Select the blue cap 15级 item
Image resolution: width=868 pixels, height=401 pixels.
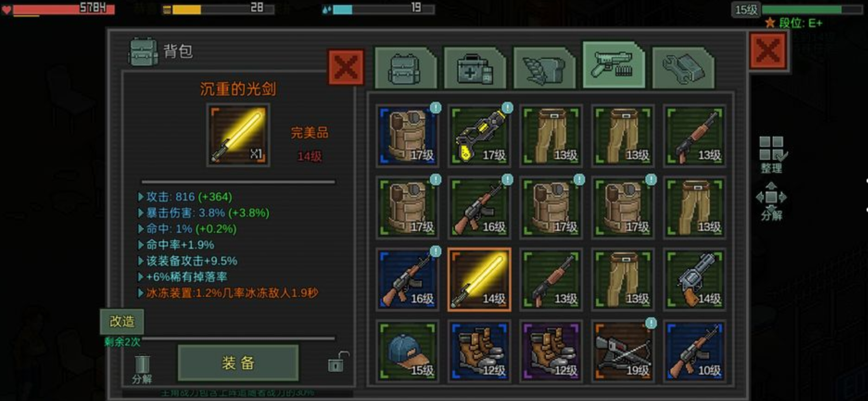coord(407,351)
